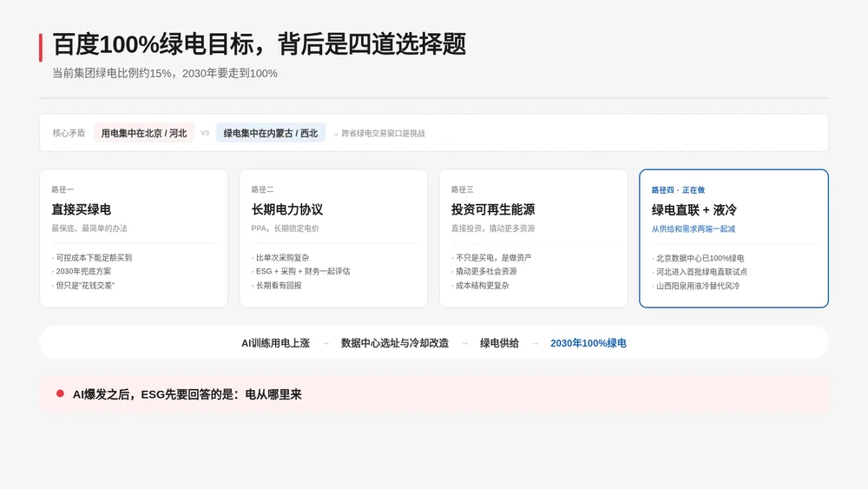Select bullet 2030年兜底方案

point(83,271)
